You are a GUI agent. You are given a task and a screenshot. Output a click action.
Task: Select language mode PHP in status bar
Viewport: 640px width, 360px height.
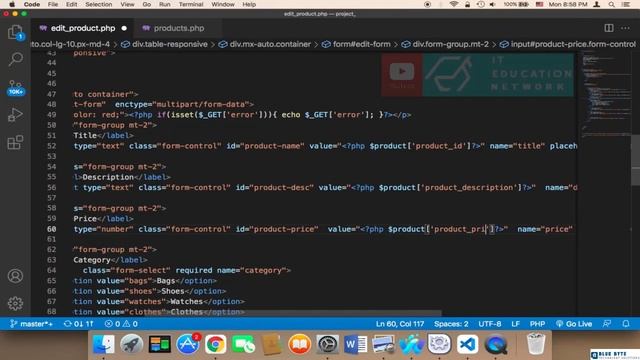[x=537, y=324]
